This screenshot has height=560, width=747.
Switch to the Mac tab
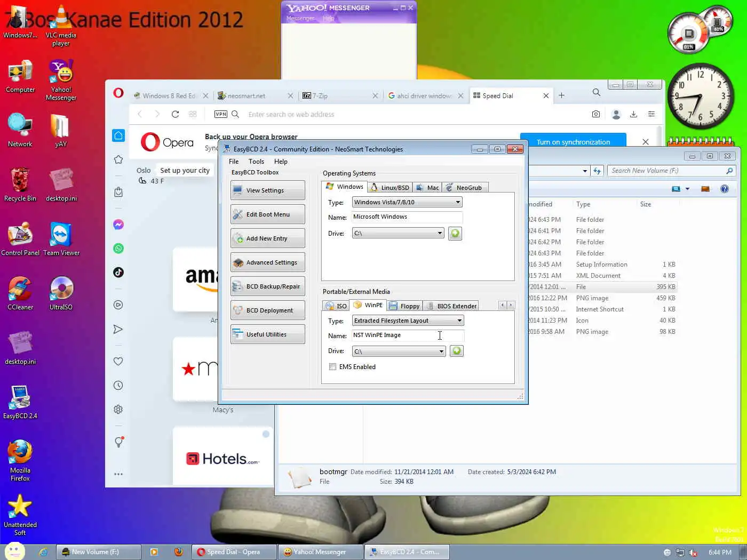click(x=427, y=188)
